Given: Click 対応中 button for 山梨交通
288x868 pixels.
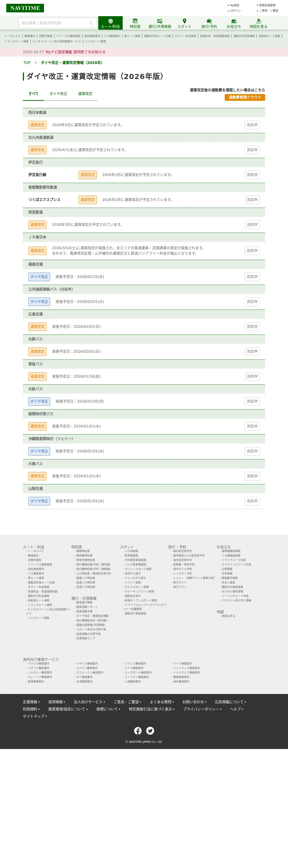Looking at the screenshot, I should [x=252, y=501].
